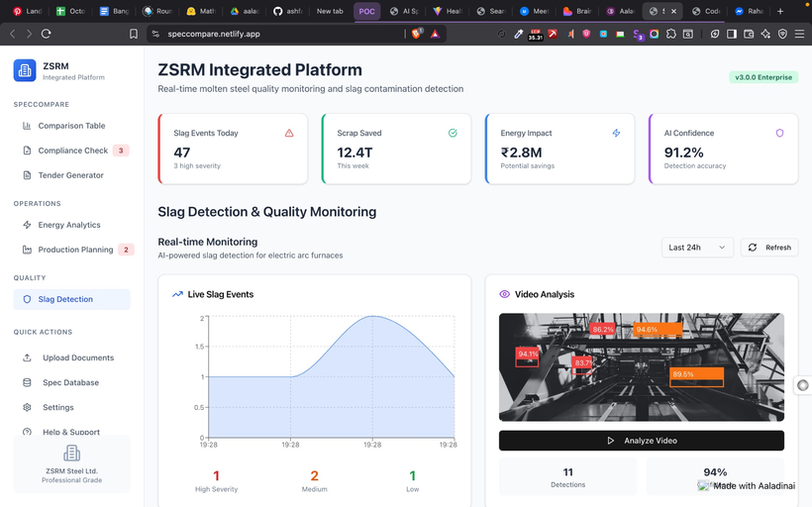Click the ZSRM Steel Ltd. building icon
The height and width of the screenshot is (507, 812).
click(x=71, y=454)
